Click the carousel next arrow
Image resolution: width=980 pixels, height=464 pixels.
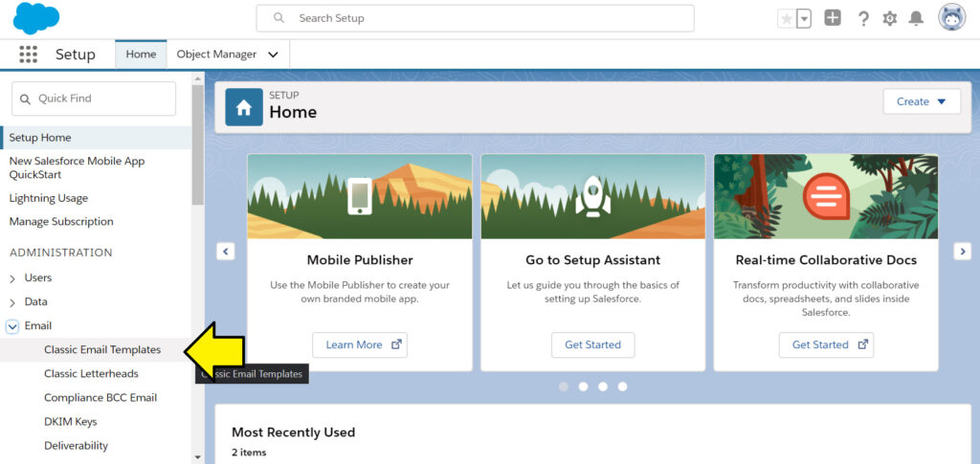(963, 252)
